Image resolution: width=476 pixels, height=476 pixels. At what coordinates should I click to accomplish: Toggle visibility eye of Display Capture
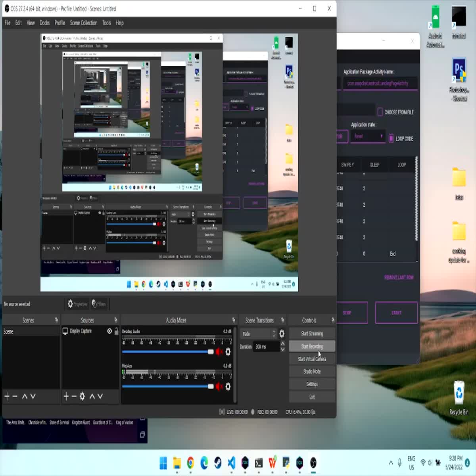(x=109, y=331)
